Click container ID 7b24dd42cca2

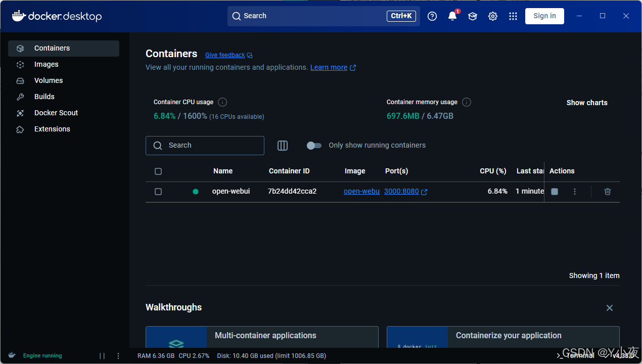click(292, 192)
